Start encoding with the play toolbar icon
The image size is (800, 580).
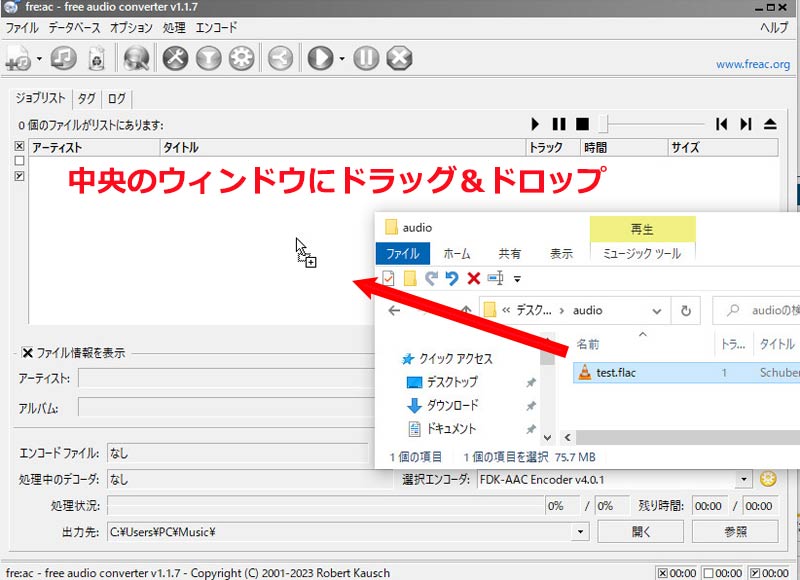[x=320, y=58]
